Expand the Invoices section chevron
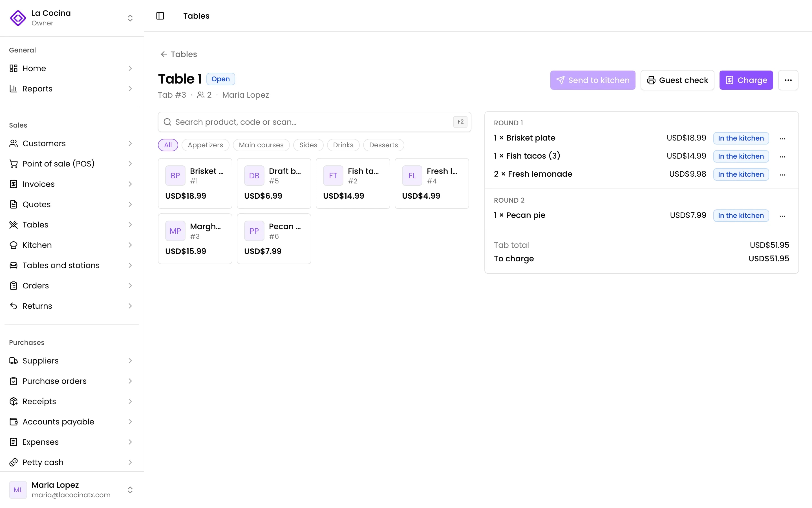 pos(130,184)
